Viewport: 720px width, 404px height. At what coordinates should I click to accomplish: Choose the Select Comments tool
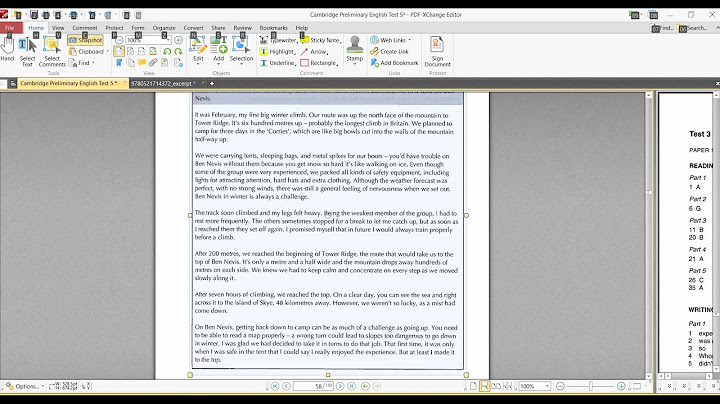click(x=52, y=51)
